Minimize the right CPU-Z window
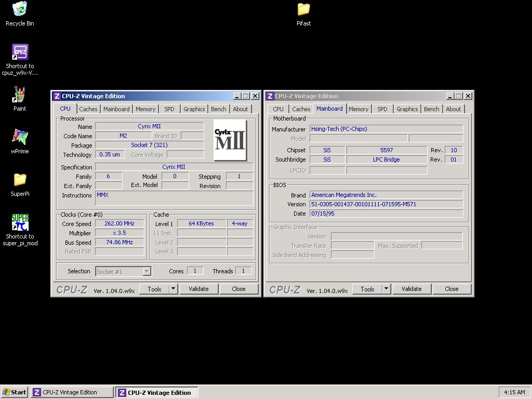The width and height of the screenshot is (532, 399). (450, 96)
